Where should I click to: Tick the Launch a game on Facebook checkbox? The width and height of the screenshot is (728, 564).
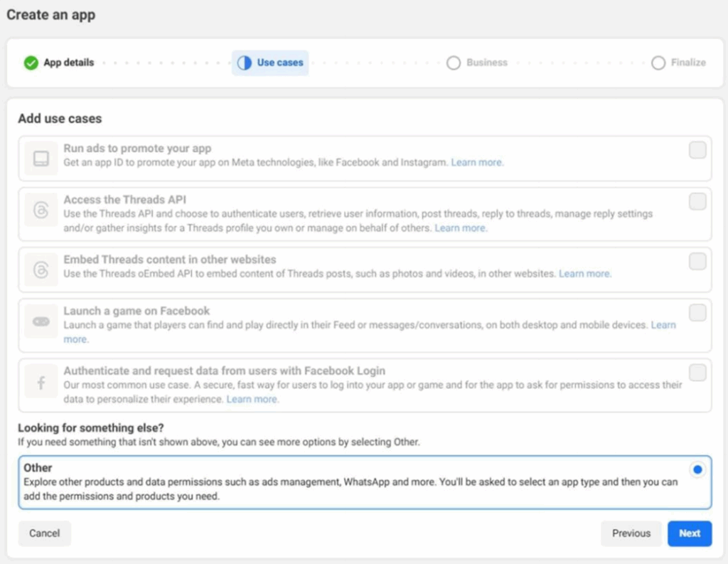coord(697,313)
